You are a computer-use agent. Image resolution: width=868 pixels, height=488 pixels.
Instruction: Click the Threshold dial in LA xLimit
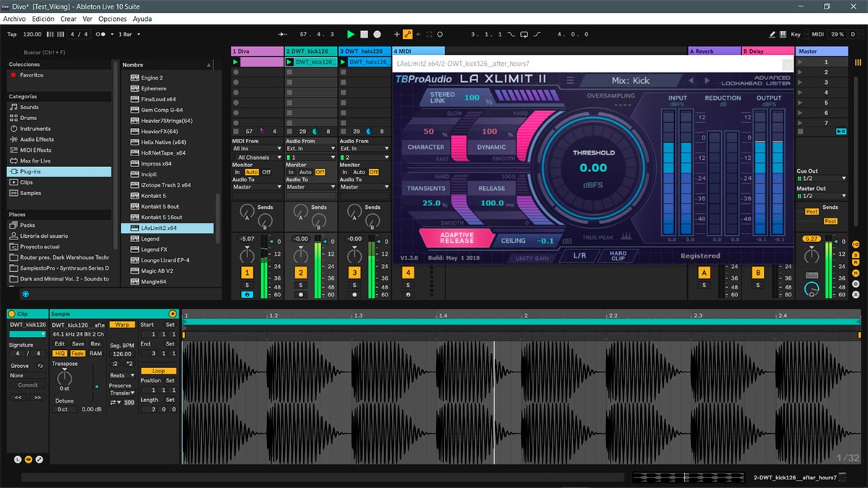594,168
